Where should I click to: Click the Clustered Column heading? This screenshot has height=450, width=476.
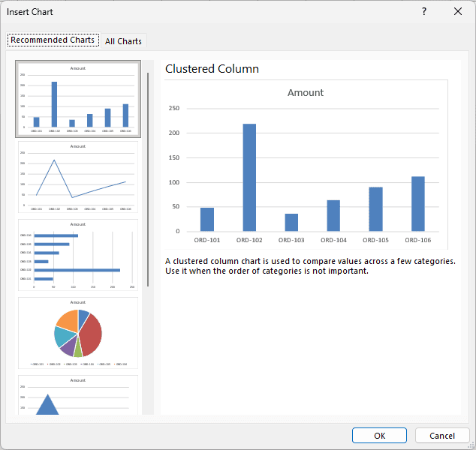click(212, 69)
